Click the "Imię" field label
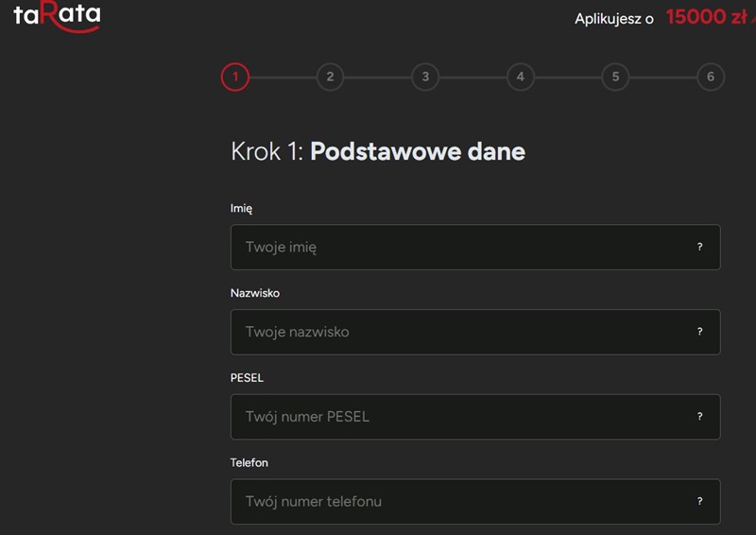Image resolution: width=756 pixels, height=535 pixels. point(241,208)
